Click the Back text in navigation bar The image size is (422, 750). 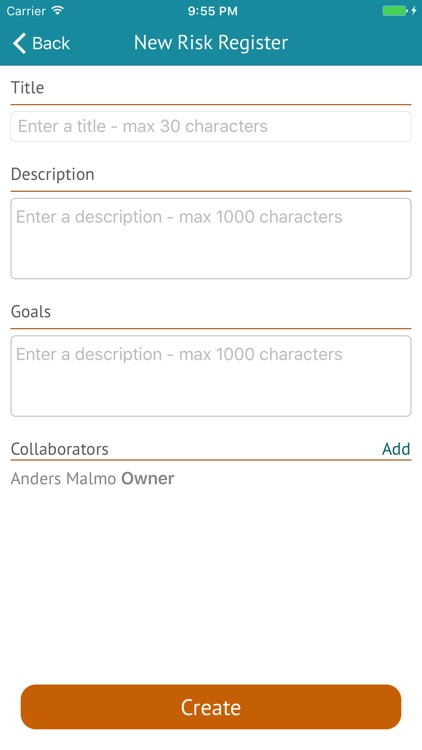(x=51, y=43)
